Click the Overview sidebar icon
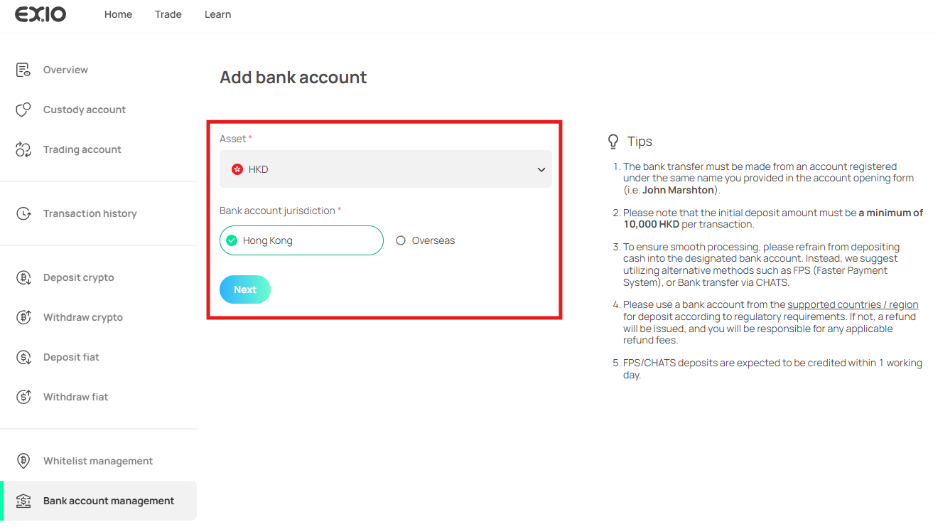The image size is (936, 532). coord(23,70)
